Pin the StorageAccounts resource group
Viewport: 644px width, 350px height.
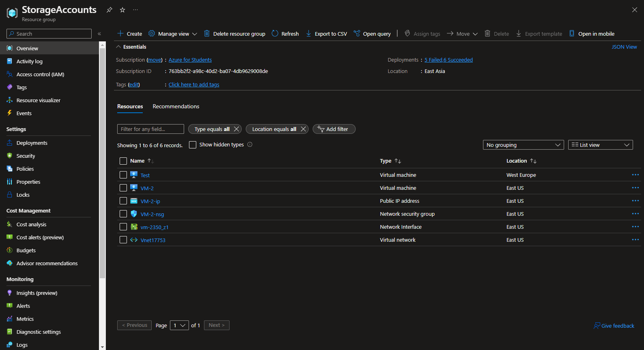[x=109, y=10]
